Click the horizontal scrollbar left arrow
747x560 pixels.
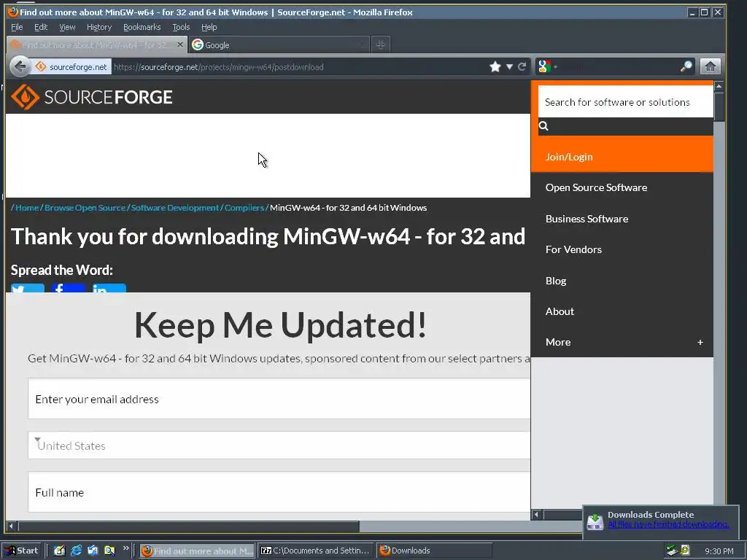pyautogui.click(x=12, y=526)
